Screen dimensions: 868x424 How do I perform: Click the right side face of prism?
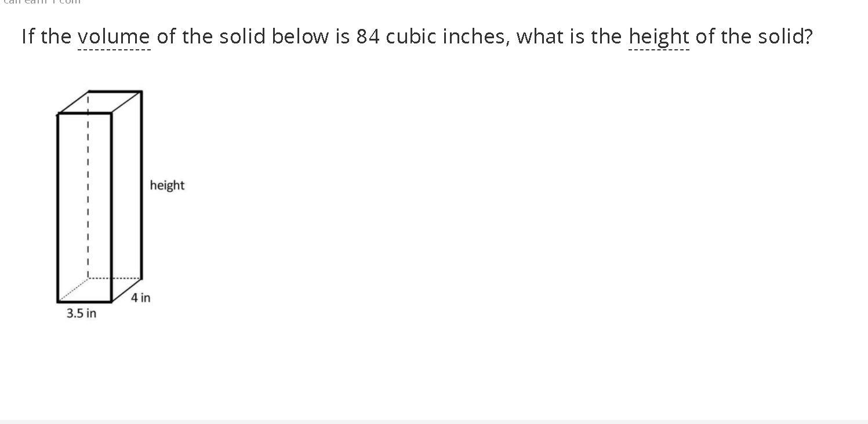pos(126,197)
